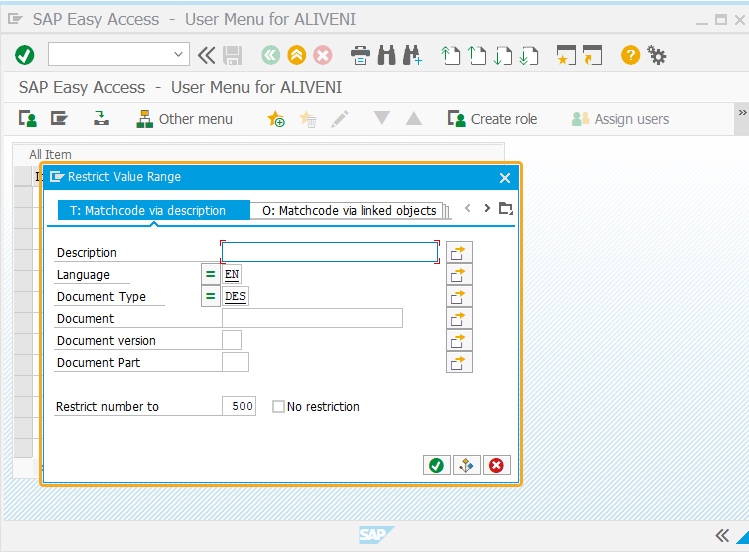The width and height of the screenshot is (749, 552).
Task: Confirm the dialog with the green checkmark button
Action: pyautogui.click(x=437, y=465)
